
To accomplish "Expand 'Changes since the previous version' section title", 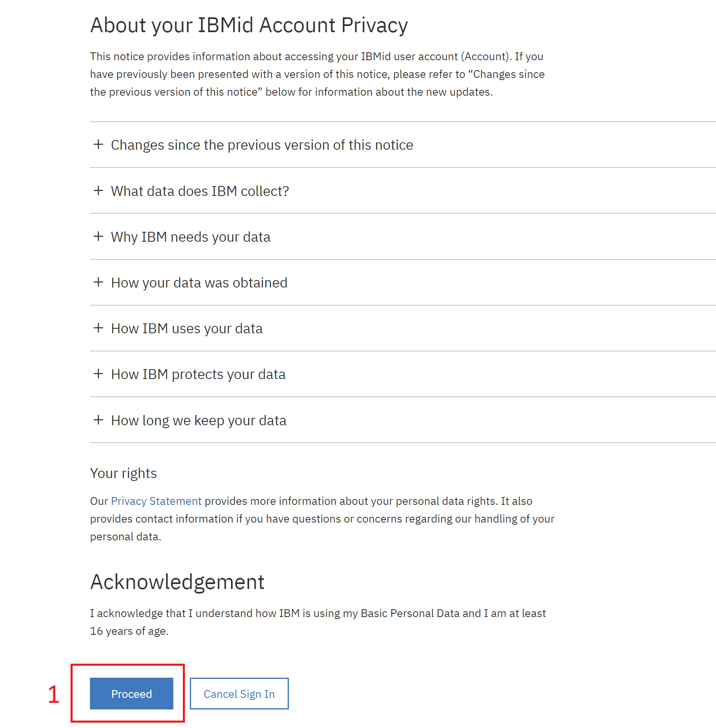I will (x=262, y=145).
